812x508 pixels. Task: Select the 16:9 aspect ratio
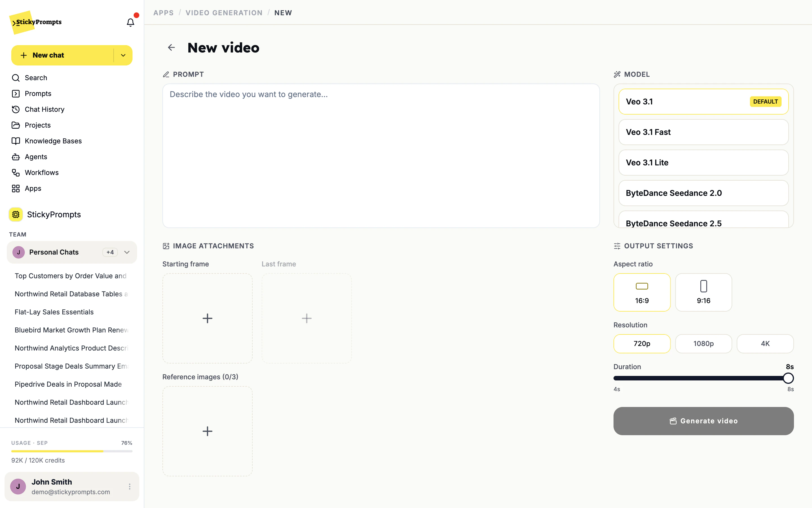click(x=642, y=292)
